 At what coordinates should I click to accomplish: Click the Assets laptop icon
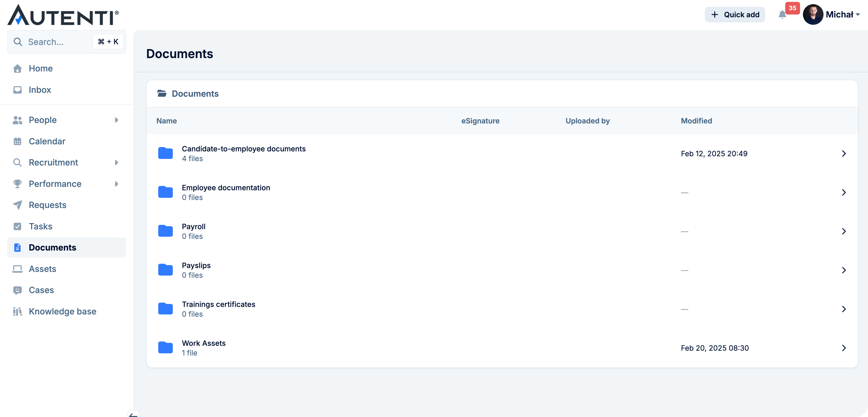pyautogui.click(x=17, y=269)
